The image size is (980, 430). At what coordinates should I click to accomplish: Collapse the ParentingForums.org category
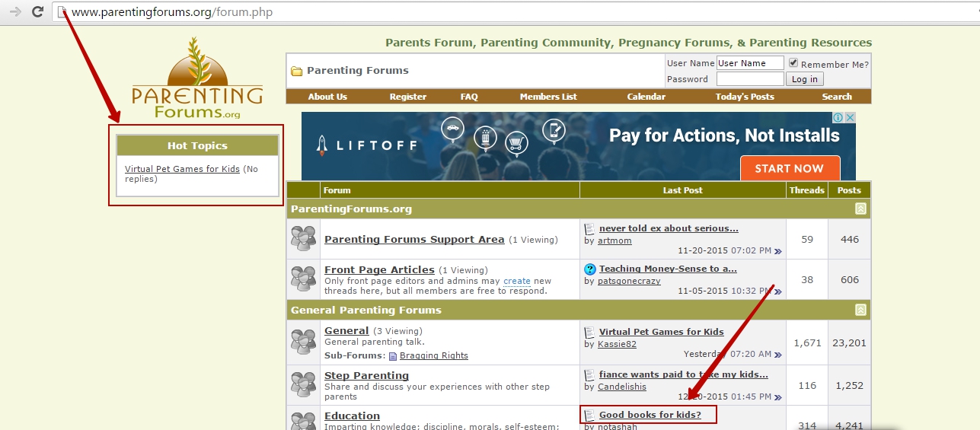point(860,209)
